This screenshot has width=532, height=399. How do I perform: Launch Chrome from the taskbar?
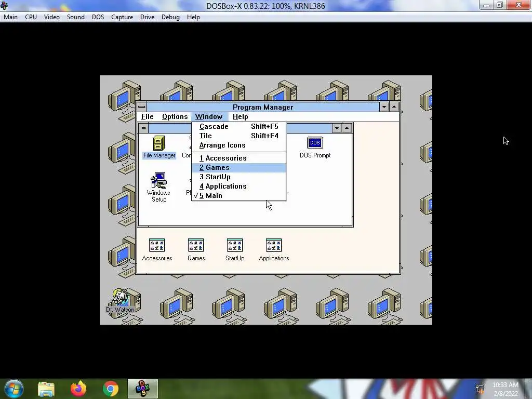point(111,389)
